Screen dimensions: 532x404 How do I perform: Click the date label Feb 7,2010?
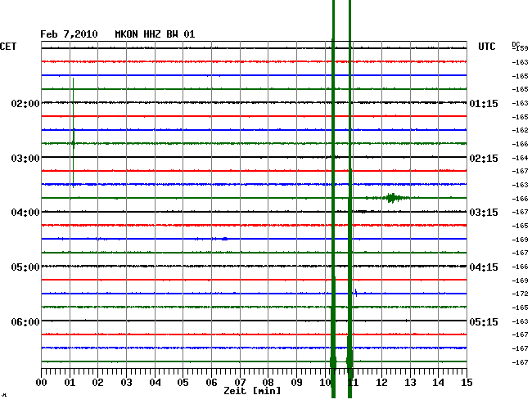point(69,34)
